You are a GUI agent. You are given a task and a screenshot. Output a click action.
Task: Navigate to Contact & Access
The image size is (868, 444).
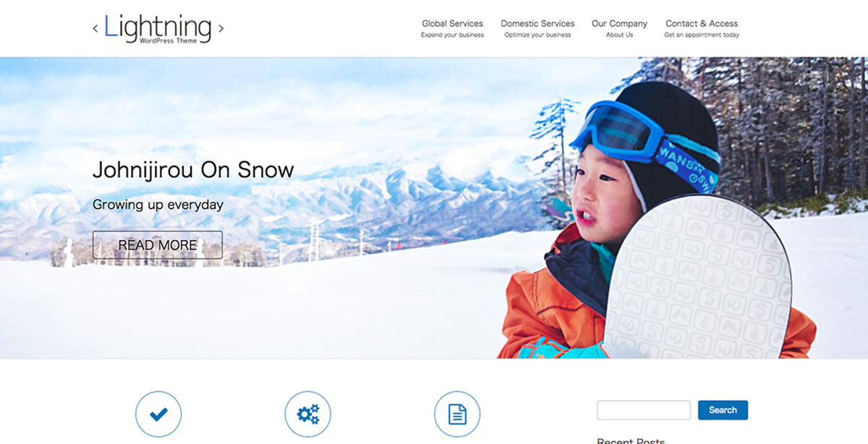click(x=702, y=28)
